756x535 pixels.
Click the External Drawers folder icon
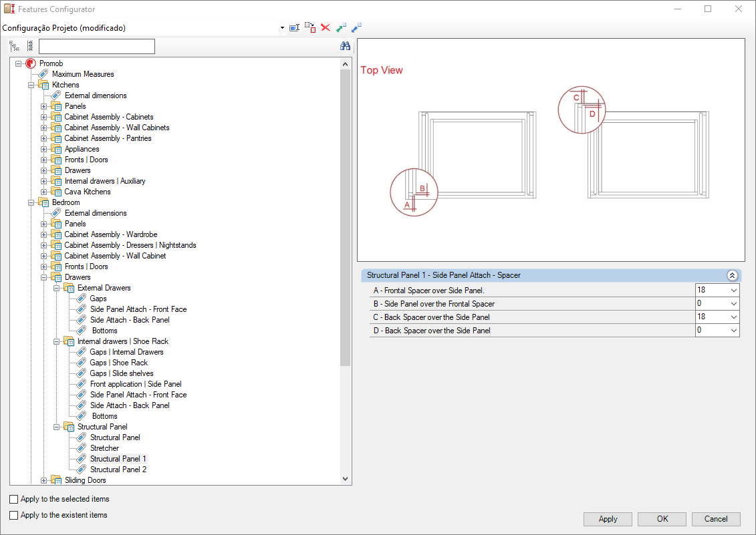click(68, 289)
